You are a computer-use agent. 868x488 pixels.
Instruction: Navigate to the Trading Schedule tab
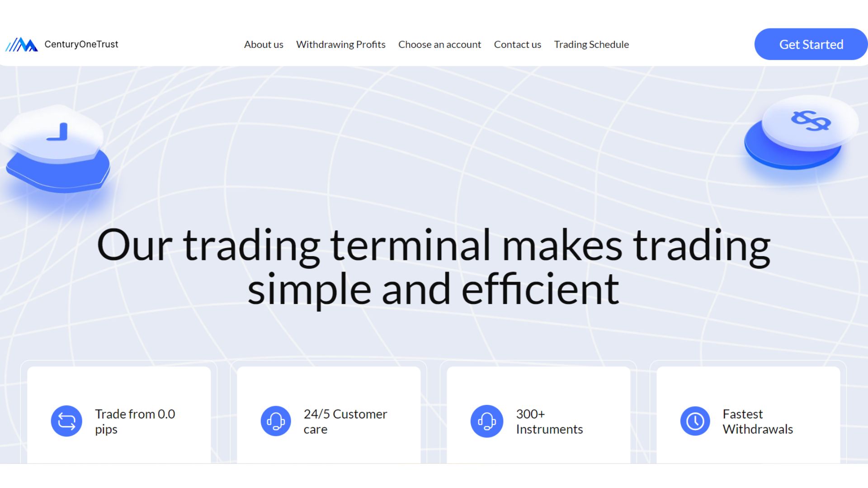(591, 44)
